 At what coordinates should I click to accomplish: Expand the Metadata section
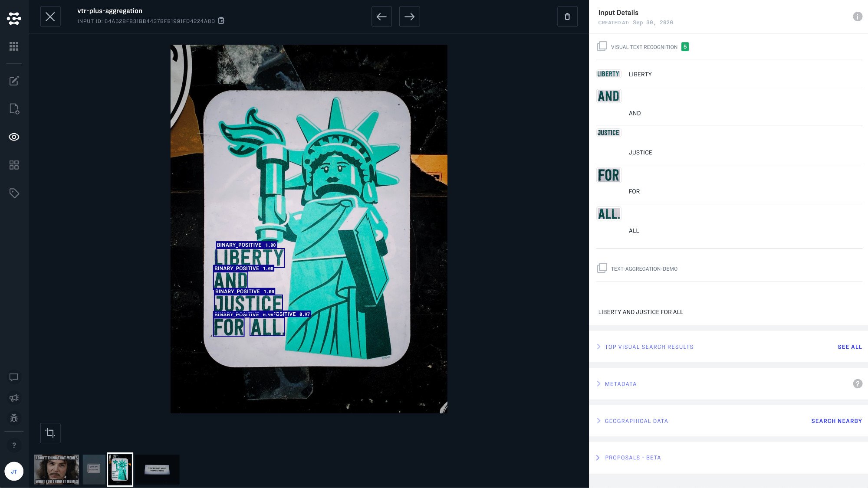click(x=620, y=384)
